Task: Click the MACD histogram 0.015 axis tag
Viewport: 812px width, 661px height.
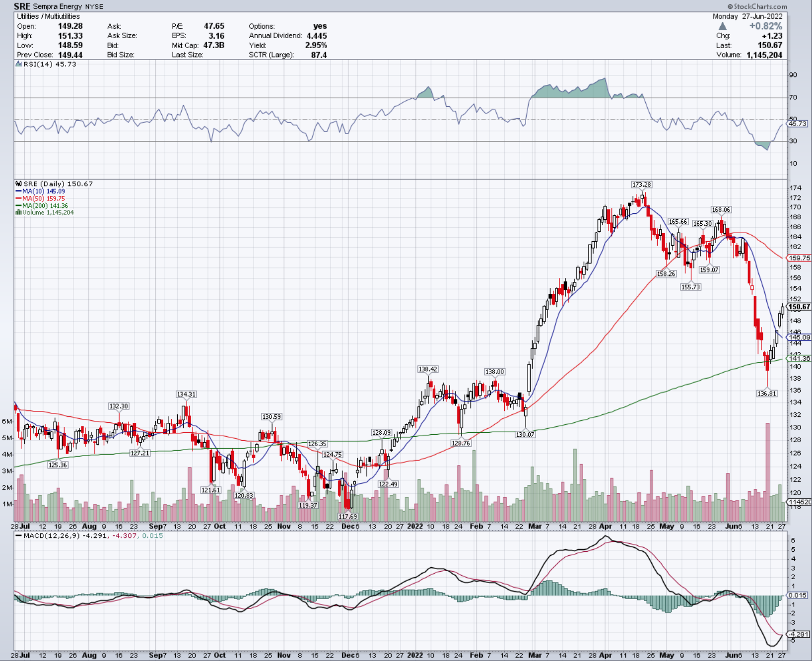Action: point(798,595)
